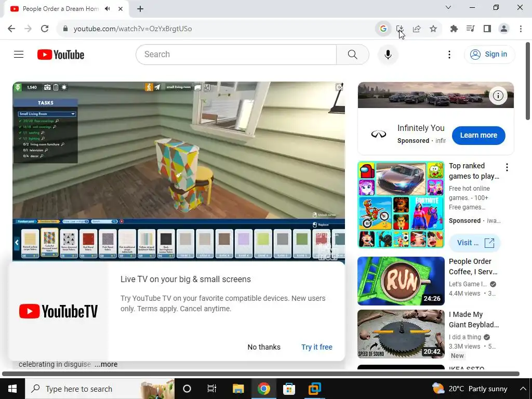Open weather widget 20°C Partly sunny

tap(470, 389)
